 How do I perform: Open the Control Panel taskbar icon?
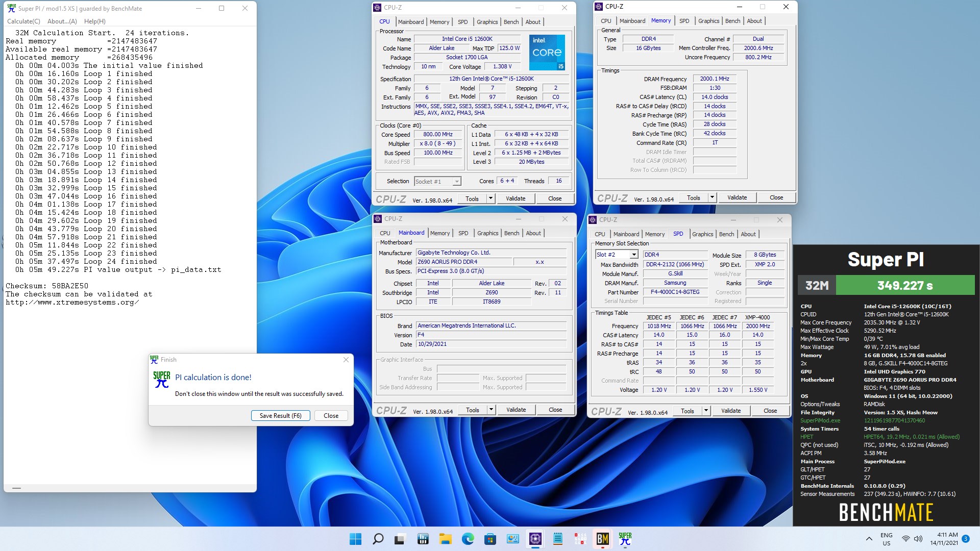pyautogui.click(x=512, y=539)
